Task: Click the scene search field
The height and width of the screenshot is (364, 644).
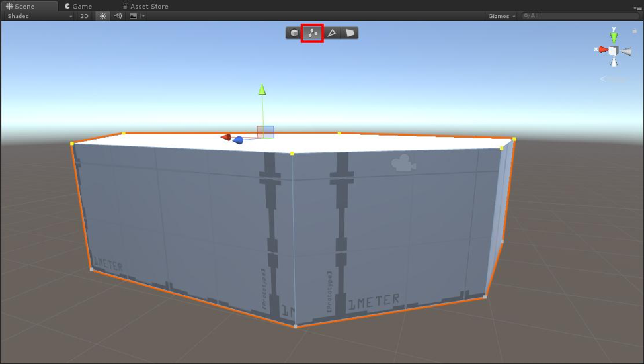Action: [x=581, y=15]
